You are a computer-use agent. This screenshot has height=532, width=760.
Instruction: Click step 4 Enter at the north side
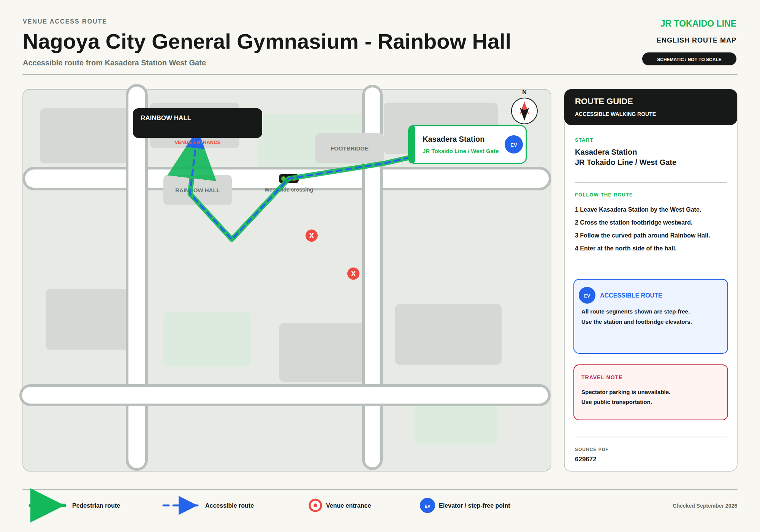point(626,248)
